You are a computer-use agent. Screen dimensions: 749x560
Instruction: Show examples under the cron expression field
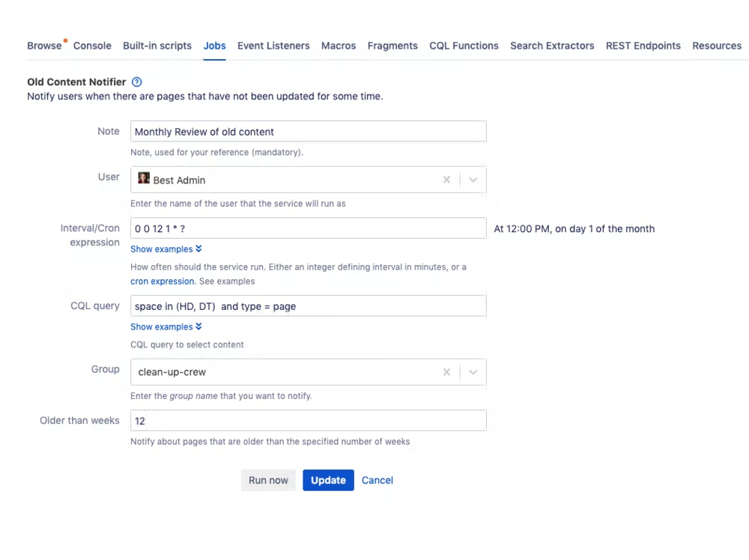click(166, 249)
